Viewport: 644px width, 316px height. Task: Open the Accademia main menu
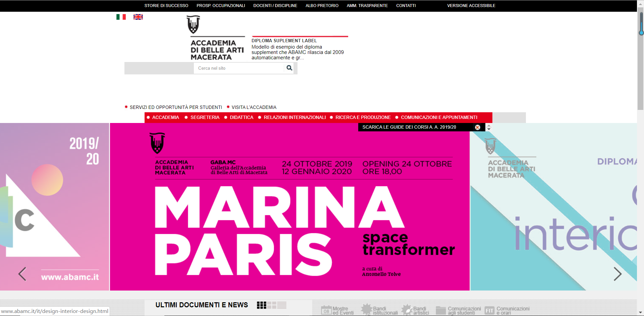click(165, 117)
